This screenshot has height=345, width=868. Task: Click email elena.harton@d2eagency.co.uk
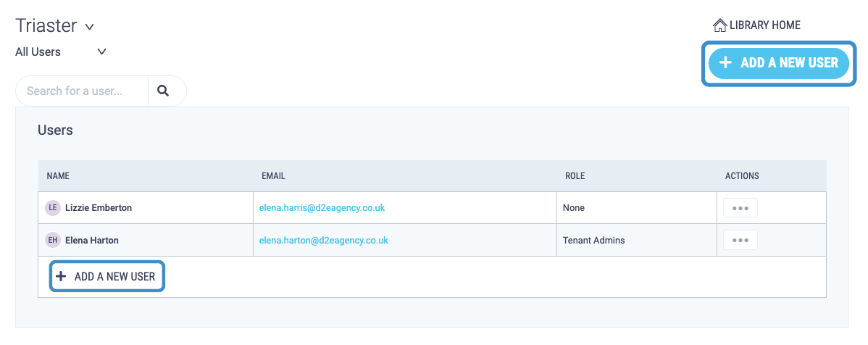coord(323,241)
